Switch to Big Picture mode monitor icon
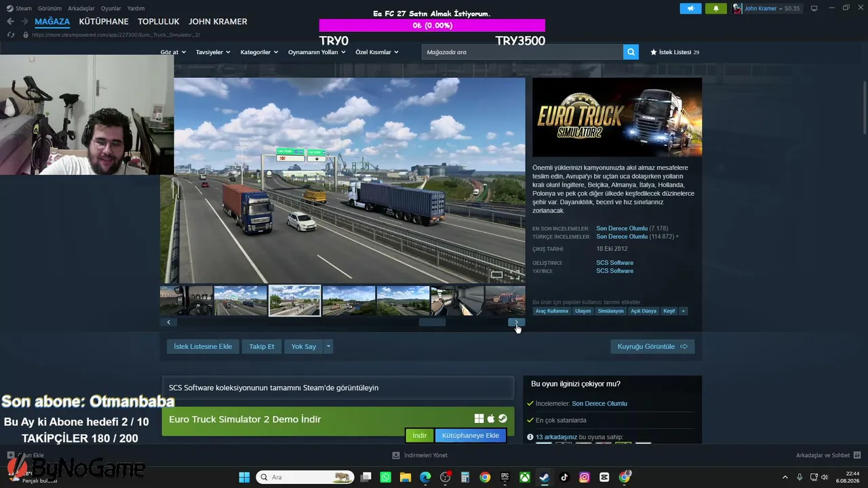Screen dimensions: 868x488 [x=814, y=8]
